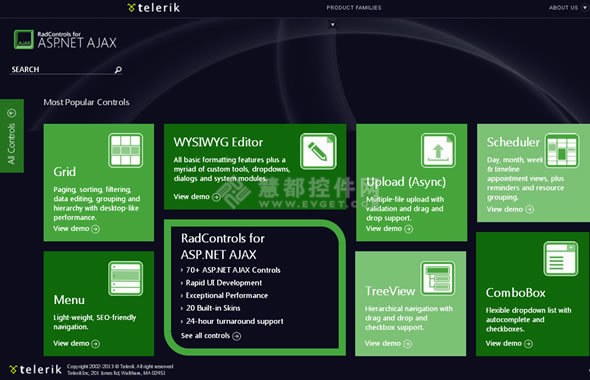Click the Menu tile title
590x380 pixels.
tap(69, 300)
